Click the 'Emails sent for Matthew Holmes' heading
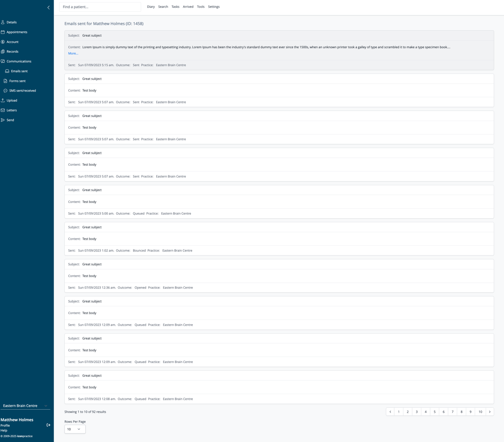Image resolution: width=504 pixels, height=442 pixels. pos(104,24)
